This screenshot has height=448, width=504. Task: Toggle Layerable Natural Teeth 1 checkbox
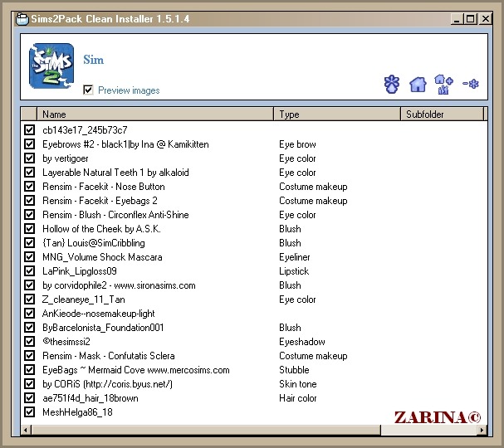30,172
